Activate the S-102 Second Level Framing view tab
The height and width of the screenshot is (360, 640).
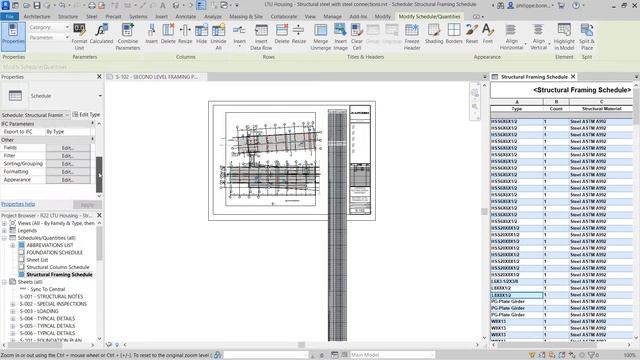click(156, 77)
